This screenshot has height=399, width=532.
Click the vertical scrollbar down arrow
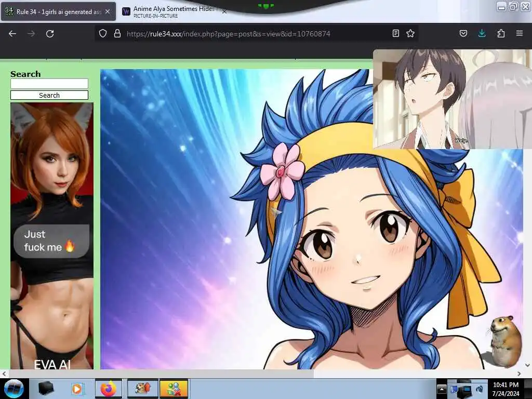point(527,365)
